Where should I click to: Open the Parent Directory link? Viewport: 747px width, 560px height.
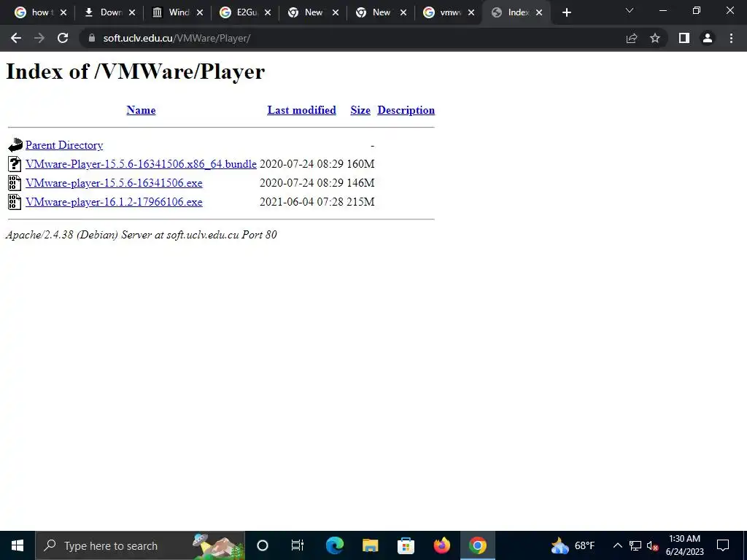[64, 145]
